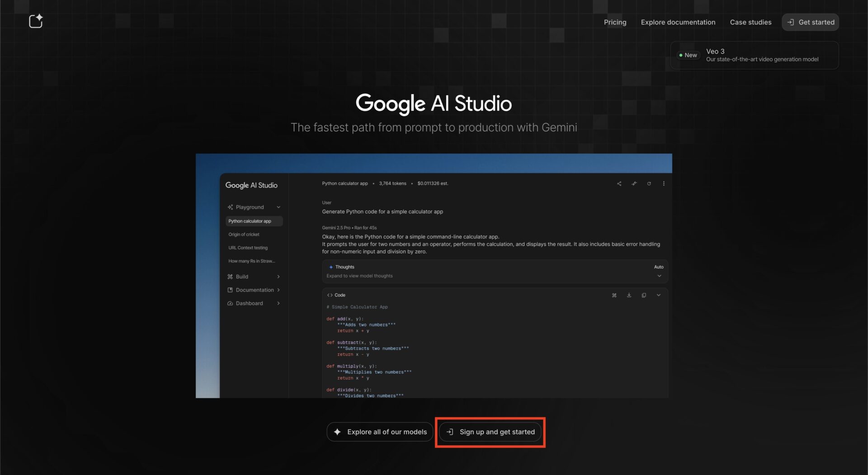Open the Pricing menu item

coord(615,22)
